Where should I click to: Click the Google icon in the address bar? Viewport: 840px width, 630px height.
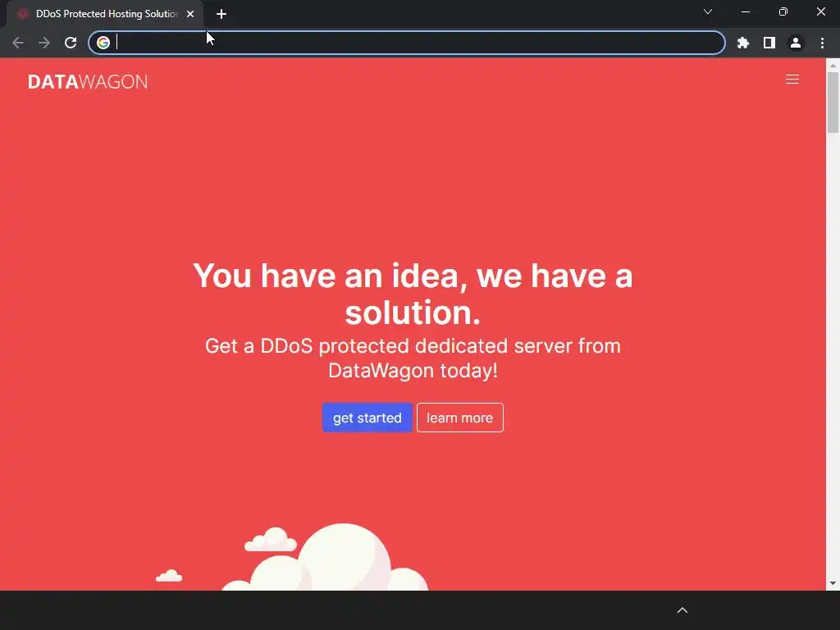tap(103, 43)
